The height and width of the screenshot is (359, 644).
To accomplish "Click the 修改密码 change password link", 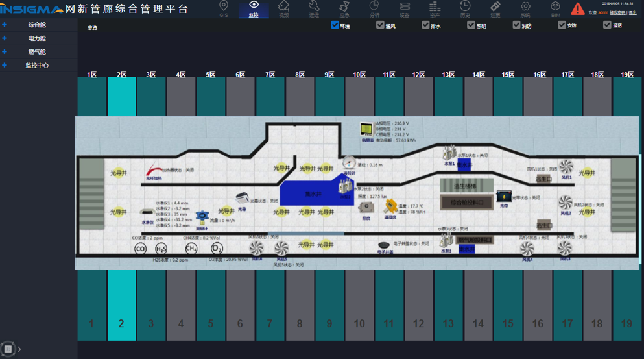I will pyautogui.click(x=617, y=12).
